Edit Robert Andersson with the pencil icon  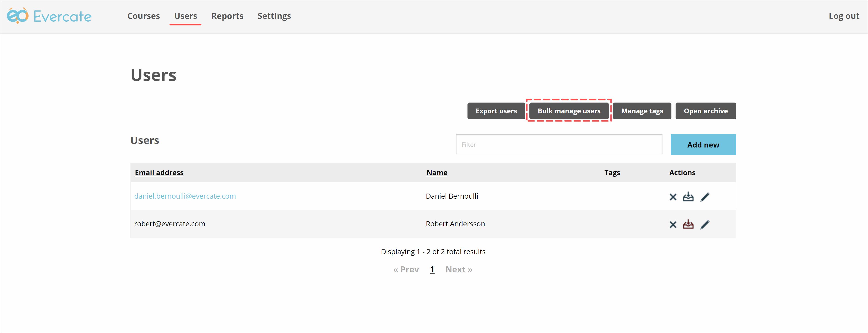click(x=705, y=224)
